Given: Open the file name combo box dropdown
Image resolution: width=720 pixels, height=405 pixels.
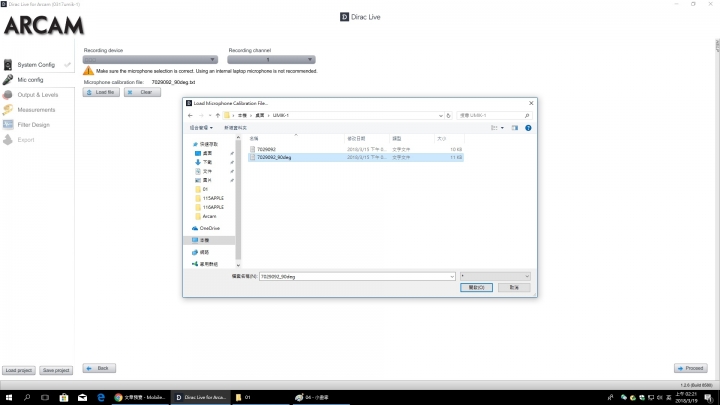Looking at the screenshot, I should click(x=452, y=276).
